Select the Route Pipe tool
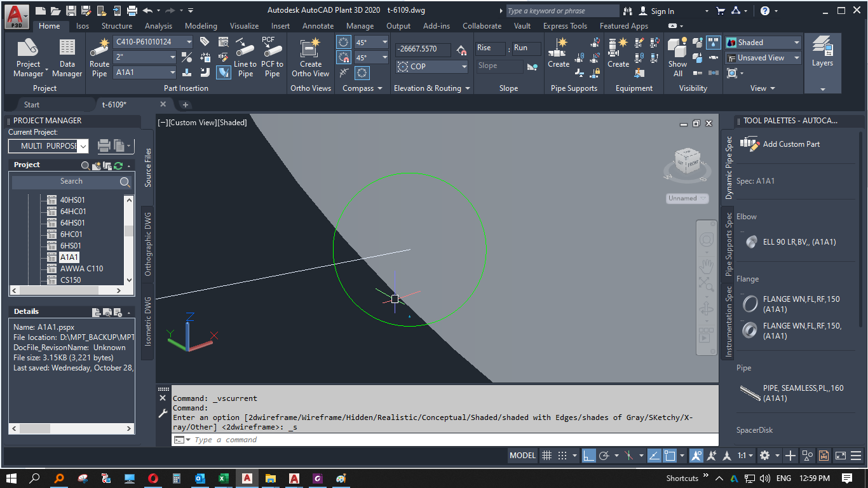 pyautogui.click(x=99, y=56)
